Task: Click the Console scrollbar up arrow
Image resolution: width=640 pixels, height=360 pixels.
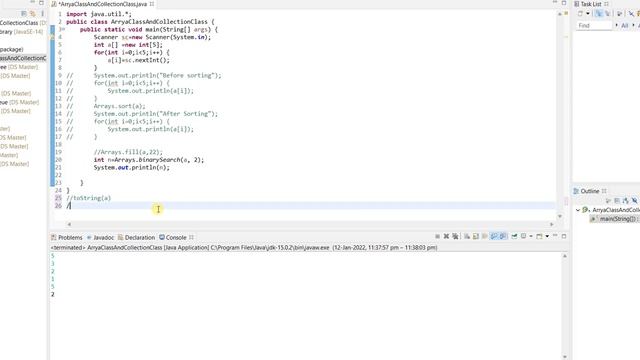Action: [x=565, y=256]
